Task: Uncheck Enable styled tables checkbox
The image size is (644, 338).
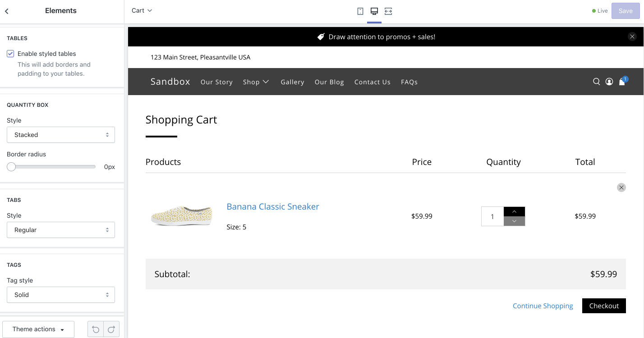Action: coord(10,54)
